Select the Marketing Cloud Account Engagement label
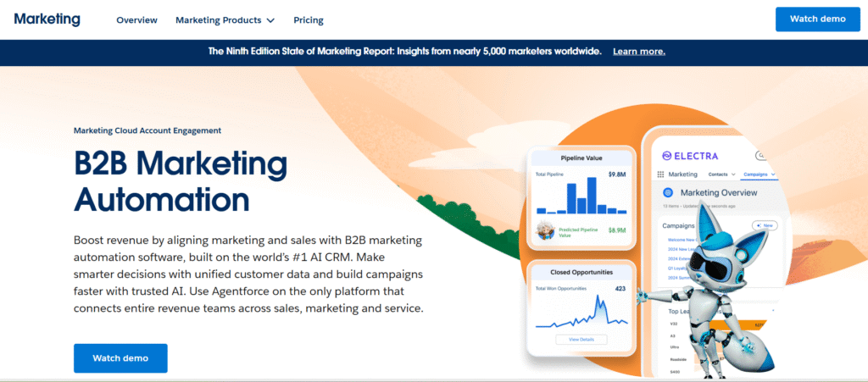 pos(147,130)
